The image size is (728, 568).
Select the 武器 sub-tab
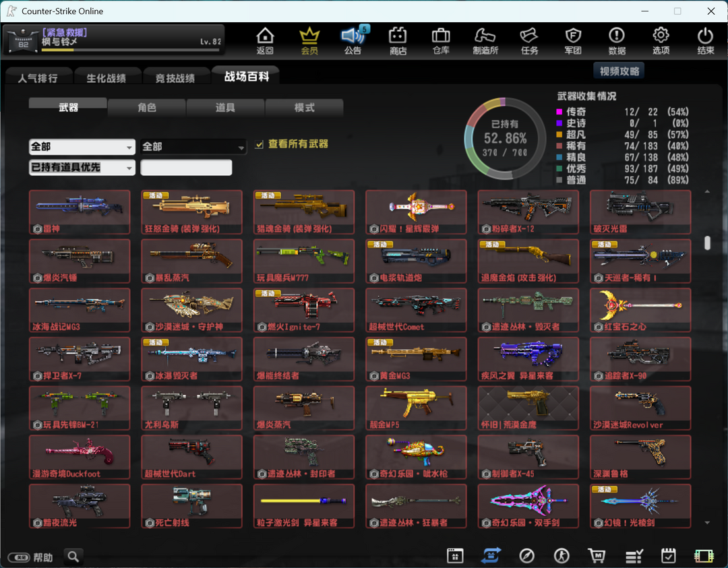pyautogui.click(x=68, y=107)
